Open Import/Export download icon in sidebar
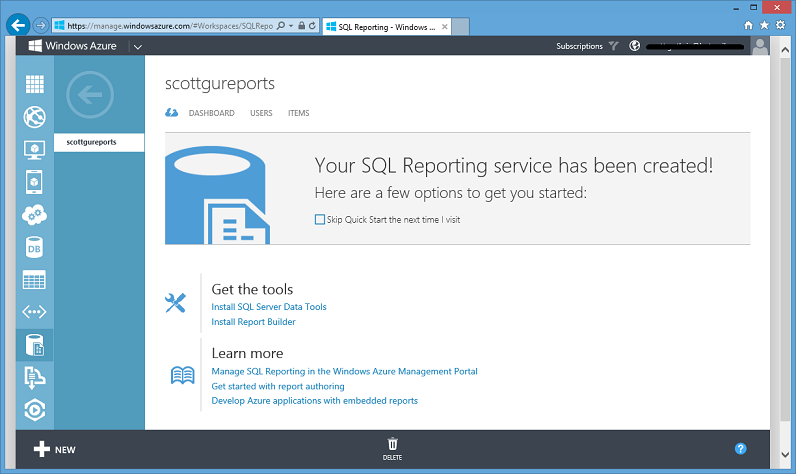 [x=35, y=378]
